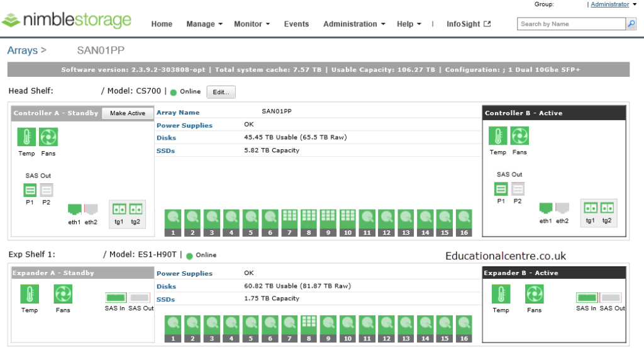Click Controller A eth2 port icon
Viewport: 644px width, 350px height.
91,210
